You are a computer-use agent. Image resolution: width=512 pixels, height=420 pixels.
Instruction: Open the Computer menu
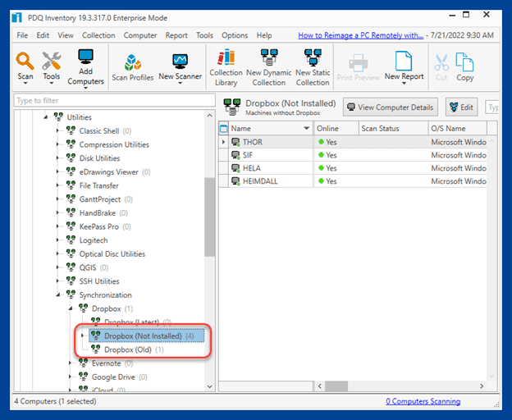(x=140, y=35)
